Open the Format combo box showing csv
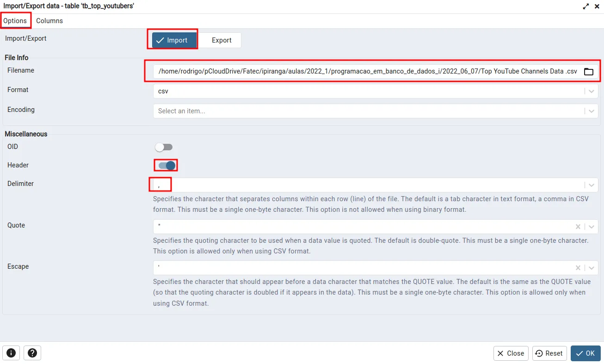The width and height of the screenshot is (604, 364). pos(376,91)
